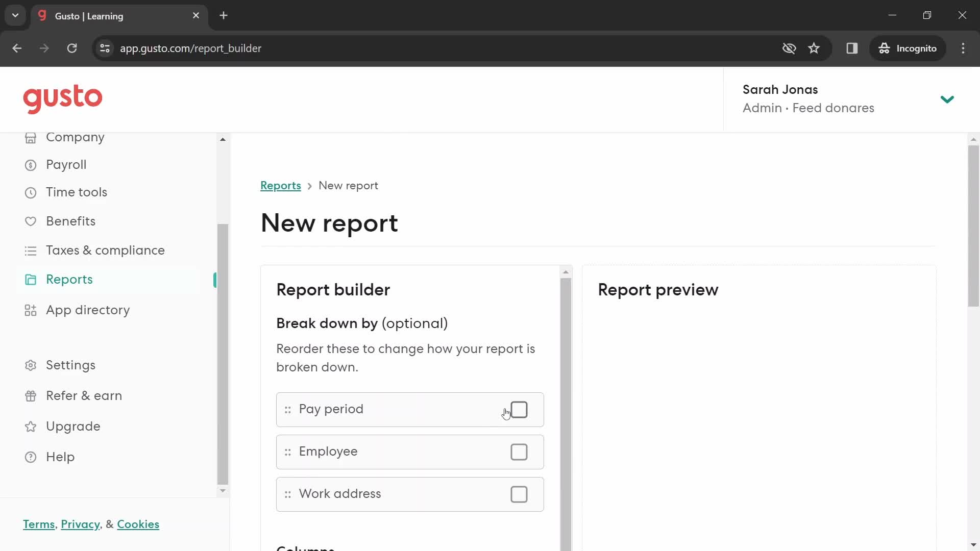Toggle the Employee checkbox
Image resolution: width=980 pixels, height=551 pixels.
tap(520, 452)
